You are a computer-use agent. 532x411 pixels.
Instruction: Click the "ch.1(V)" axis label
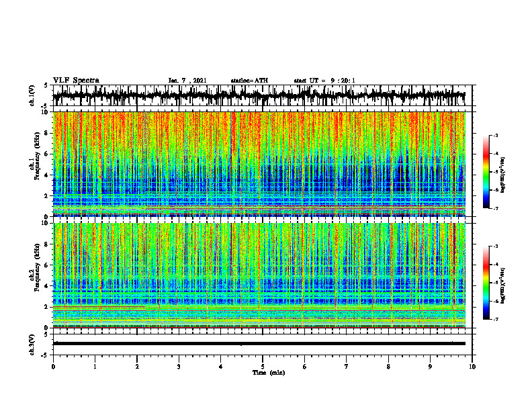click(32, 96)
